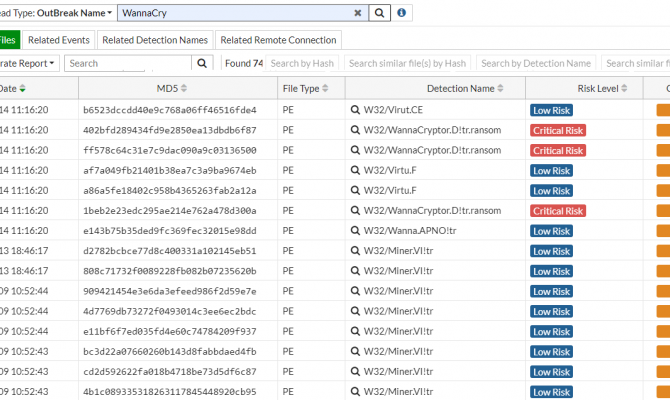Click the Low Risk badge for W32/Wanna.APNO!tr
The width and height of the screenshot is (670, 400).
point(551,231)
